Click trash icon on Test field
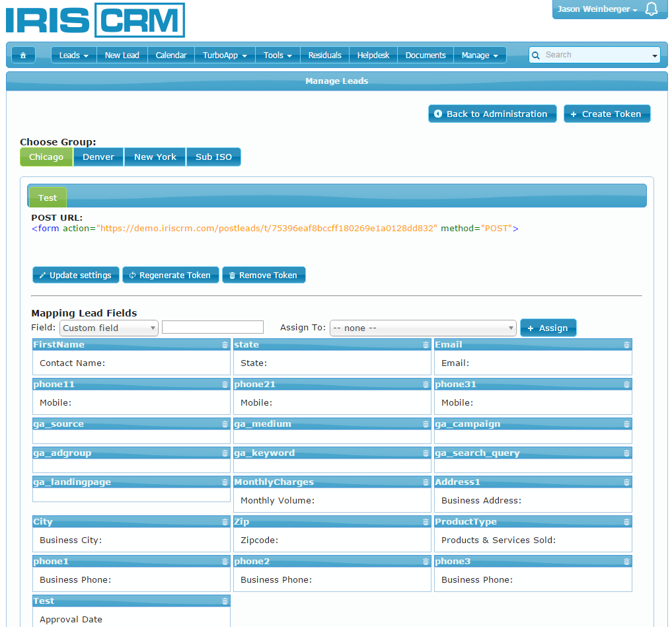The width and height of the screenshot is (672, 627). pos(225,601)
